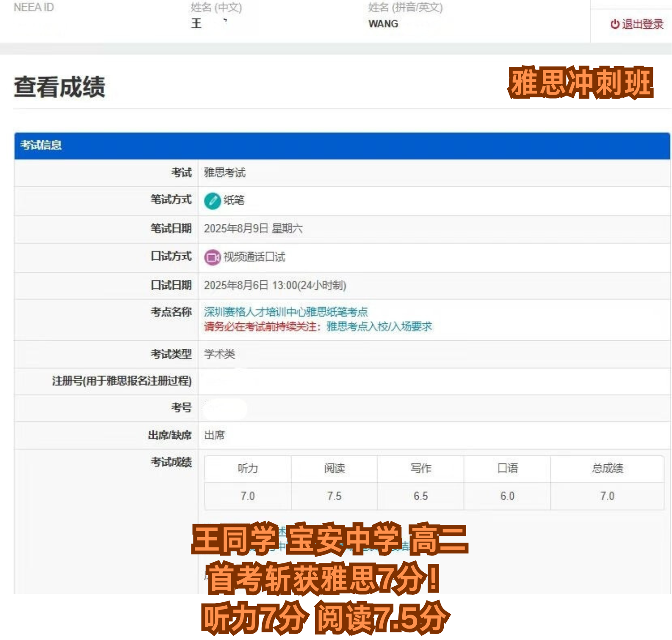Screen dimensions: 672x640
Task: Click the 6.5 writing score cell
Action: click(420, 496)
